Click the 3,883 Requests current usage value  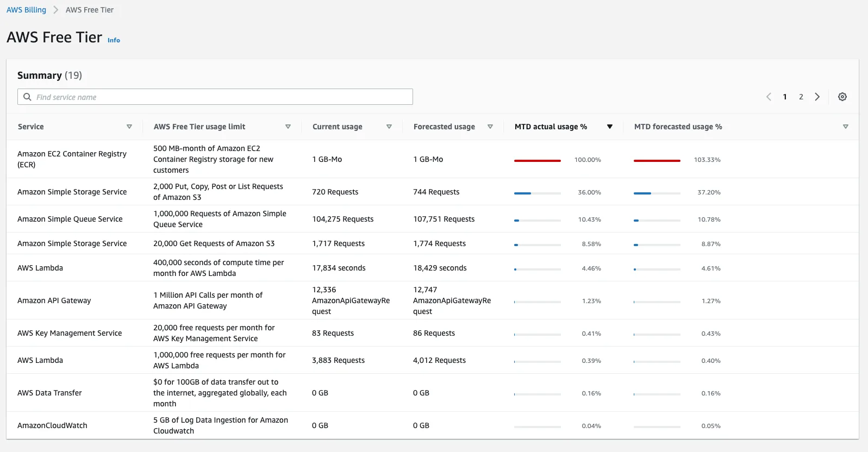pos(339,360)
